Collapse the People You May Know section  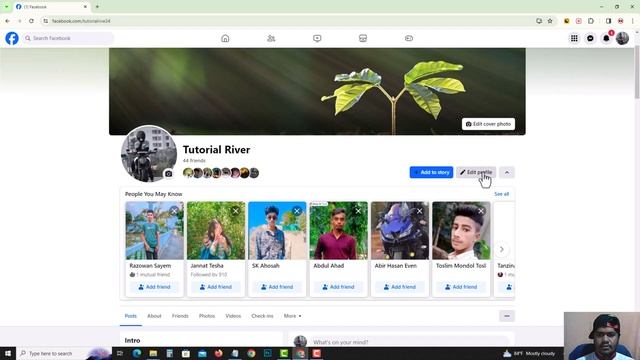pos(507,173)
